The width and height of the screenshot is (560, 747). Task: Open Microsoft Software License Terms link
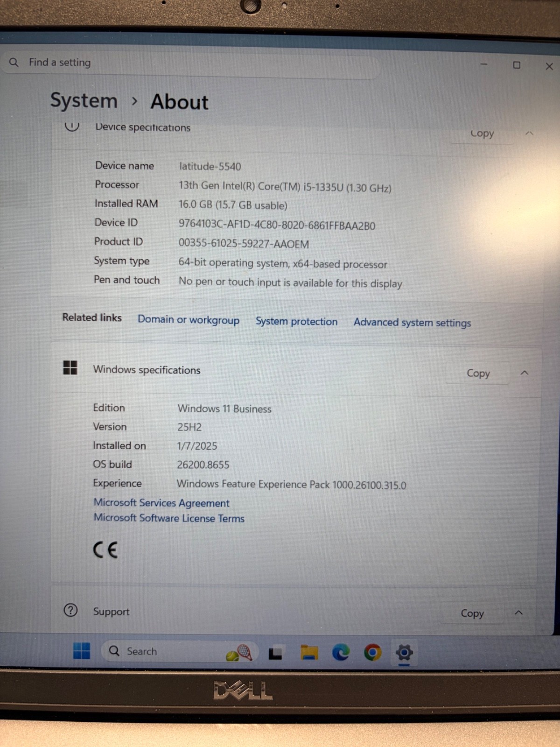coord(169,518)
